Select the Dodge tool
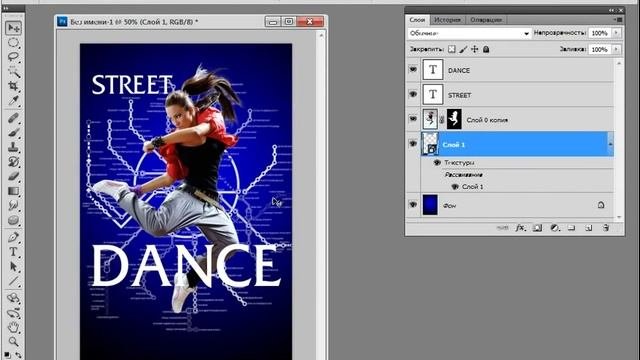This screenshot has width=640, height=360. [13, 205]
